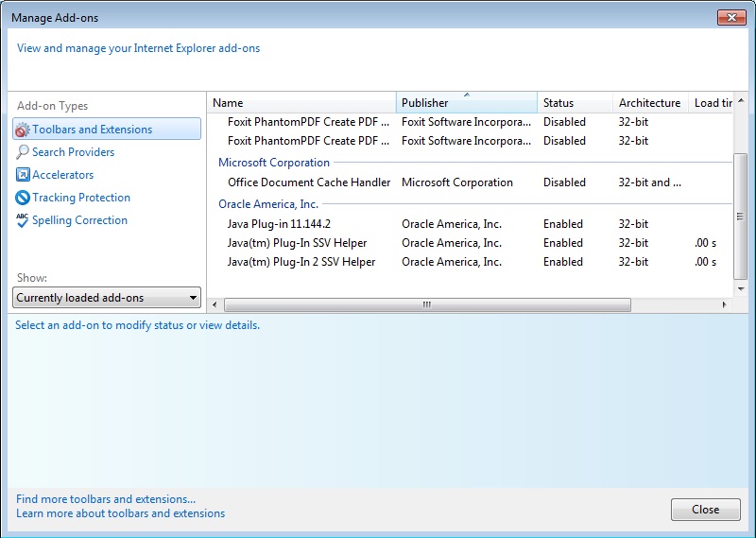Select Java Plug-in 11.144.2 add-on

pyautogui.click(x=279, y=224)
